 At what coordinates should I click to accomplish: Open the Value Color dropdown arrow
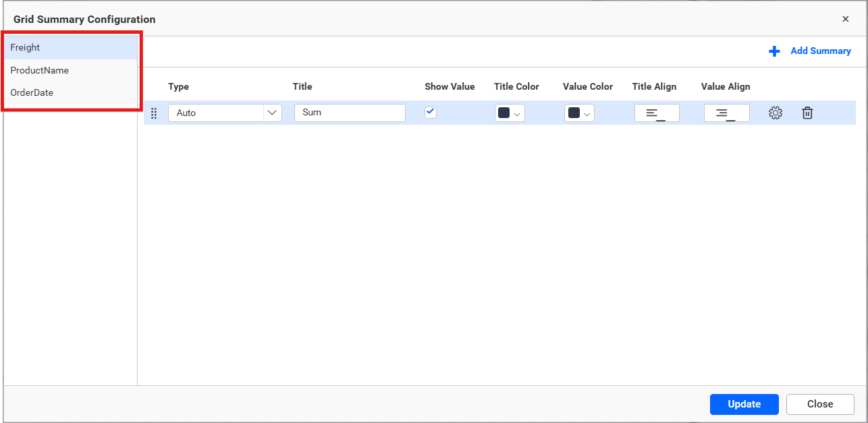click(x=586, y=113)
